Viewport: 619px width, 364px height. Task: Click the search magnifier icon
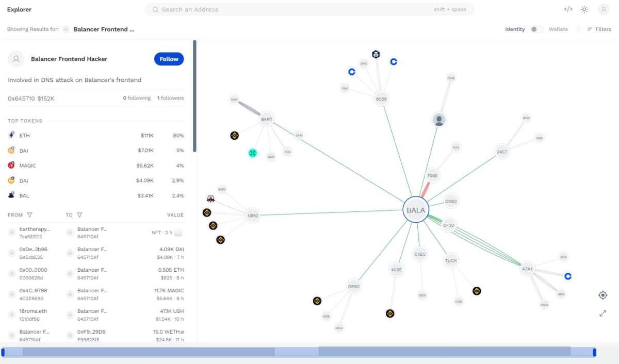pos(155,9)
